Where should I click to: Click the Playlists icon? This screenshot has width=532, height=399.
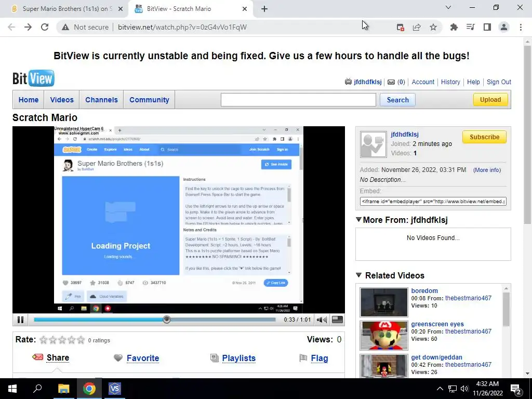215,358
